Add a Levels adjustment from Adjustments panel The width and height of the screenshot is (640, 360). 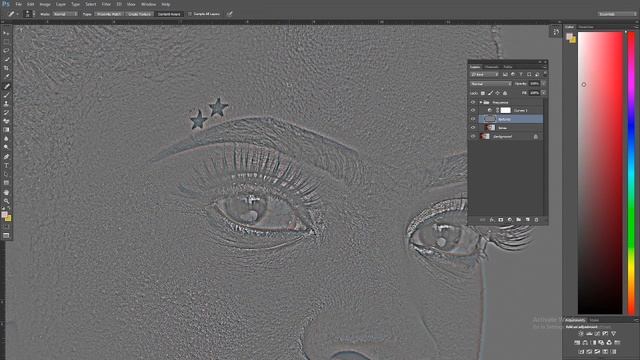[x=589, y=333]
